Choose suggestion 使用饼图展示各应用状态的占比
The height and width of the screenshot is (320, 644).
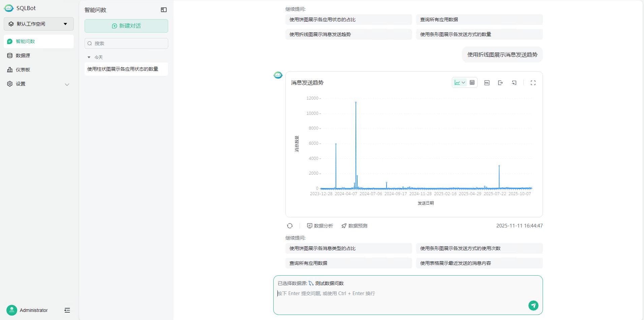pos(349,20)
